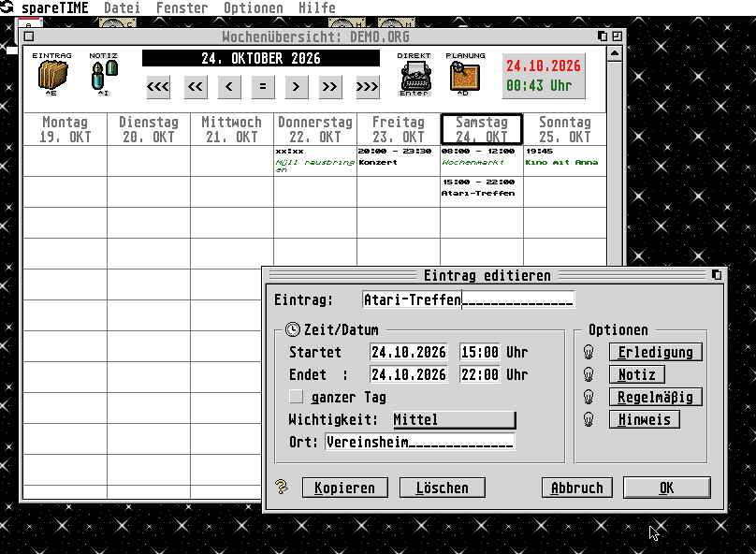Viewport: 756px width, 554px height.
Task: Click the 24. OKTOBER 2026 date banner
Action: click(x=261, y=58)
